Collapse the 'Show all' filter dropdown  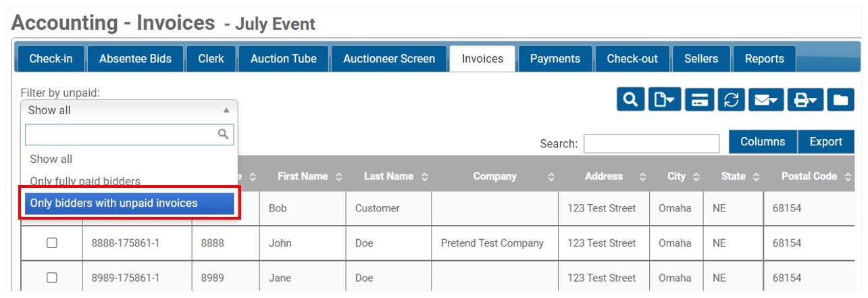pyautogui.click(x=129, y=110)
